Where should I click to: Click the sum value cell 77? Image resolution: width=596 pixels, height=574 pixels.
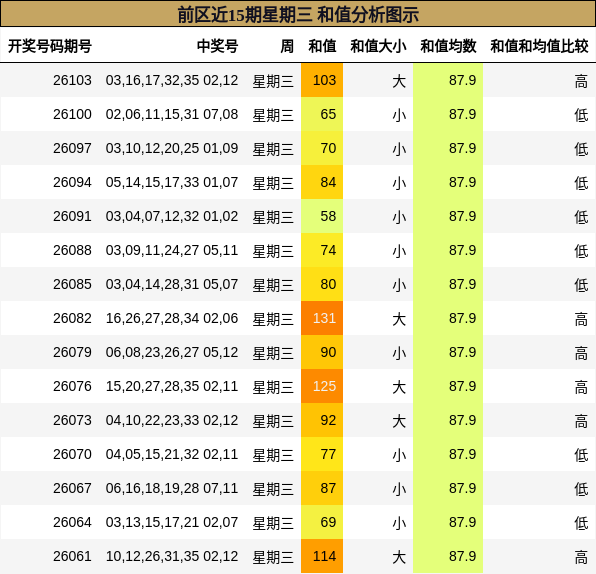(x=322, y=454)
